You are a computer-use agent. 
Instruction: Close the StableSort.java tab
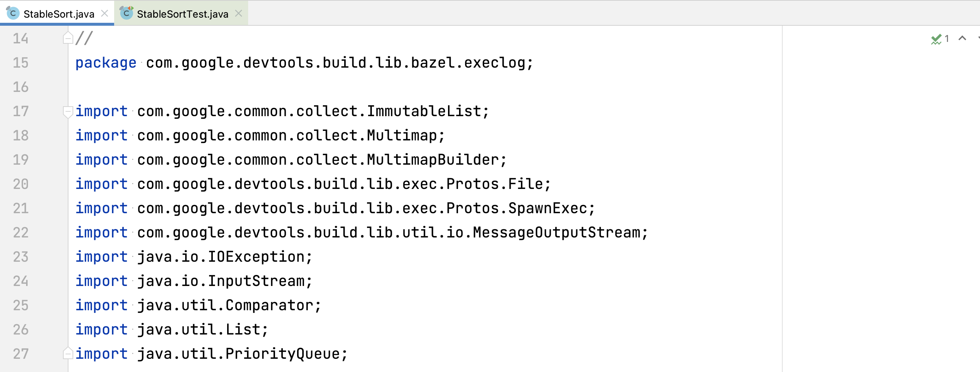coord(105,13)
